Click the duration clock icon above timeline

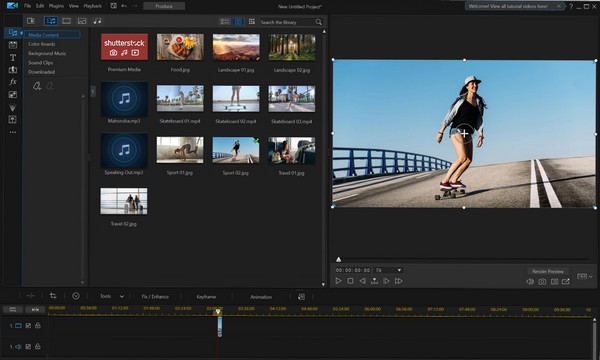[x=76, y=296]
